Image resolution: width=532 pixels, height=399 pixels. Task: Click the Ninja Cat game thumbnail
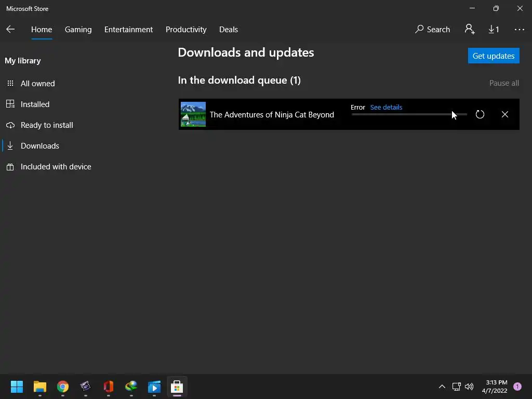pos(193,114)
